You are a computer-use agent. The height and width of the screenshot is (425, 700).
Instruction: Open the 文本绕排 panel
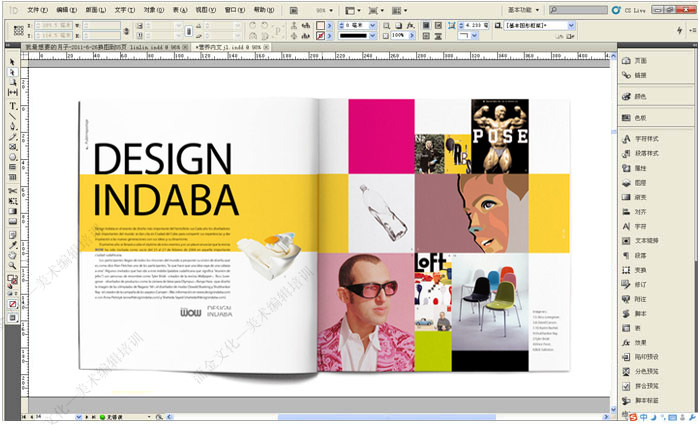(640, 241)
